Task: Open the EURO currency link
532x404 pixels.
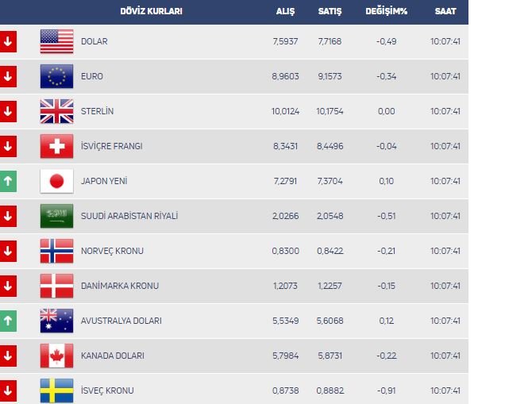Action: point(92,76)
